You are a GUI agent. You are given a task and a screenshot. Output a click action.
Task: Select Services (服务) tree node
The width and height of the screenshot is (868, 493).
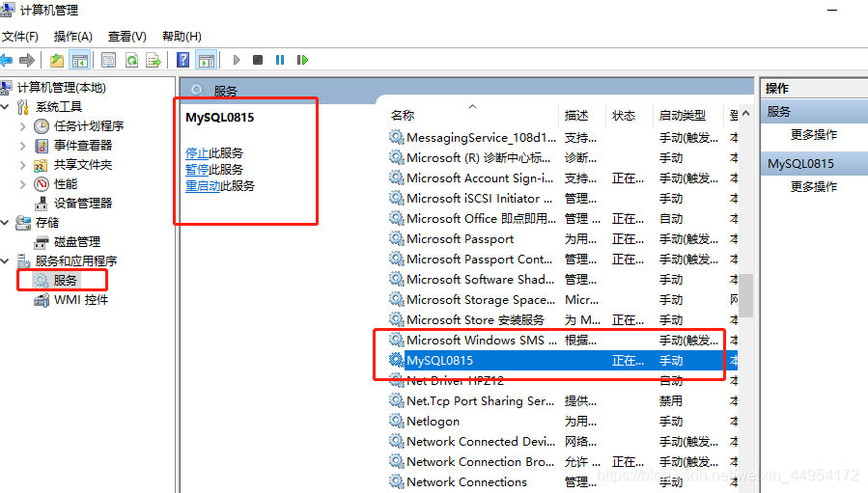[65, 281]
